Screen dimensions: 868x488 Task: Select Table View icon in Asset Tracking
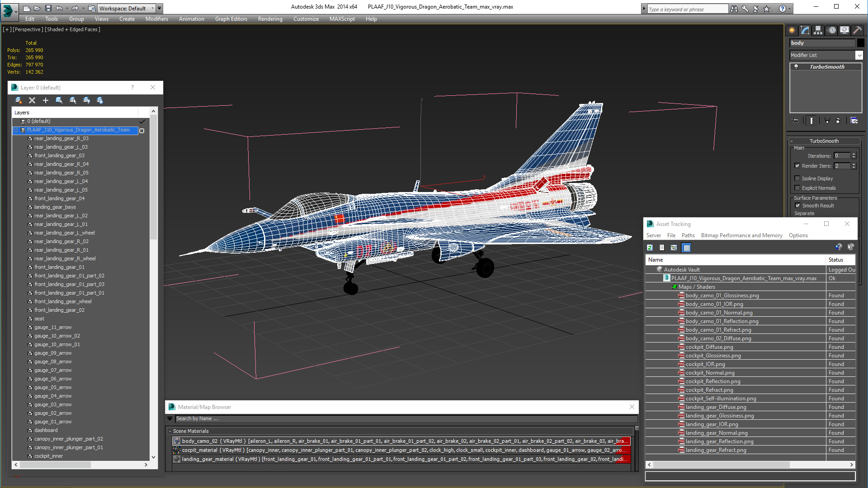pos(687,248)
